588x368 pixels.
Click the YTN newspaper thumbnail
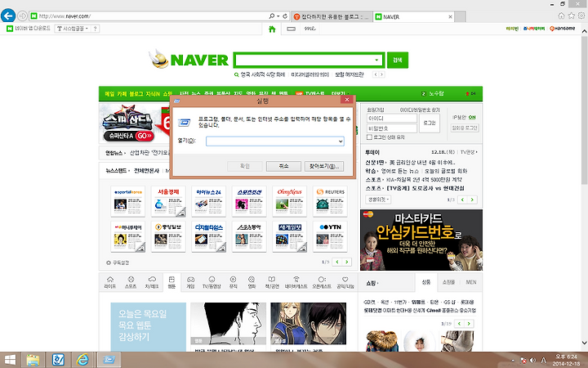[330, 236]
